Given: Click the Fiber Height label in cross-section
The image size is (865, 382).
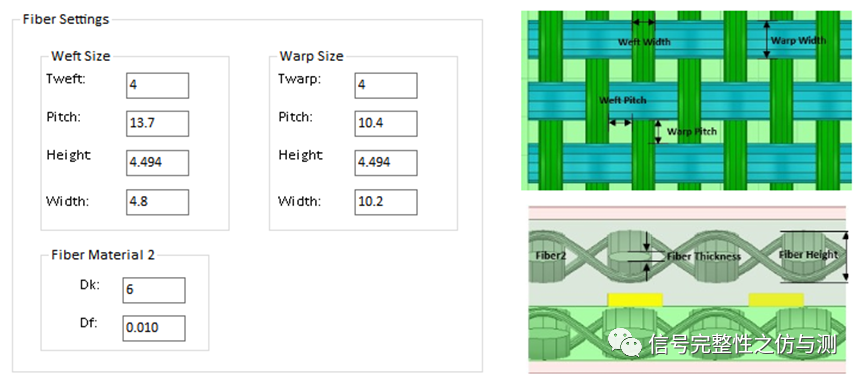Looking at the screenshot, I should click(808, 254).
